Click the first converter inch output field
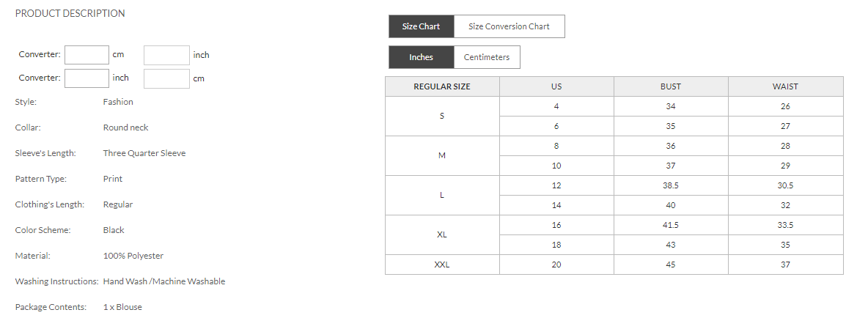 pos(166,55)
